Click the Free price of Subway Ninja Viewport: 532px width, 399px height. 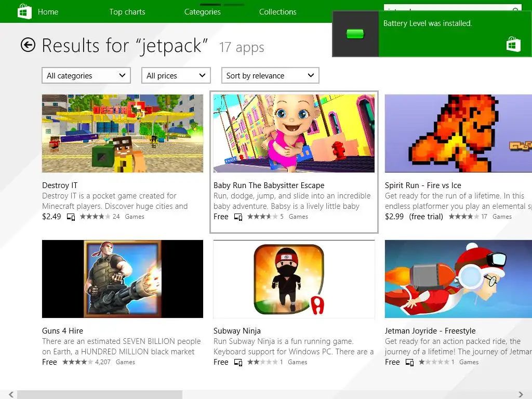(x=221, y=362)
